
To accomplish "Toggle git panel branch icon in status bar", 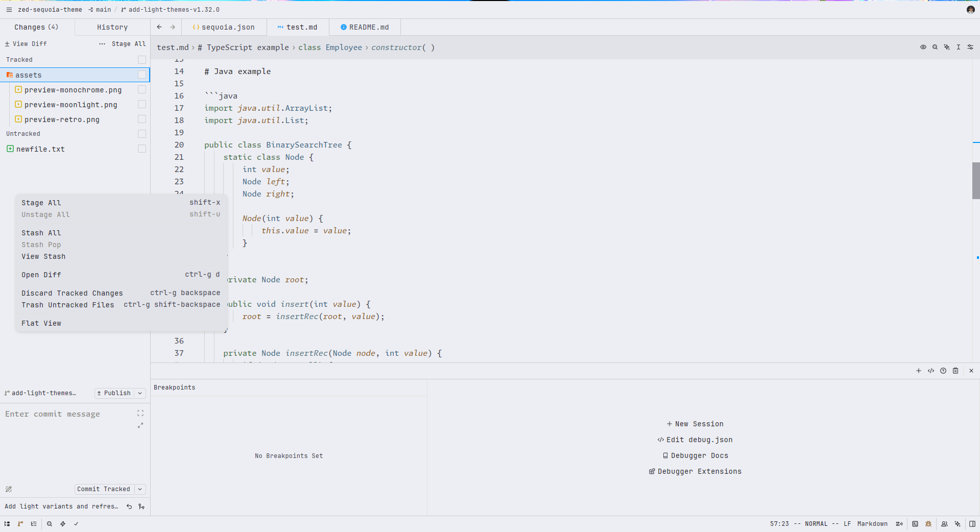I will 20,524.
